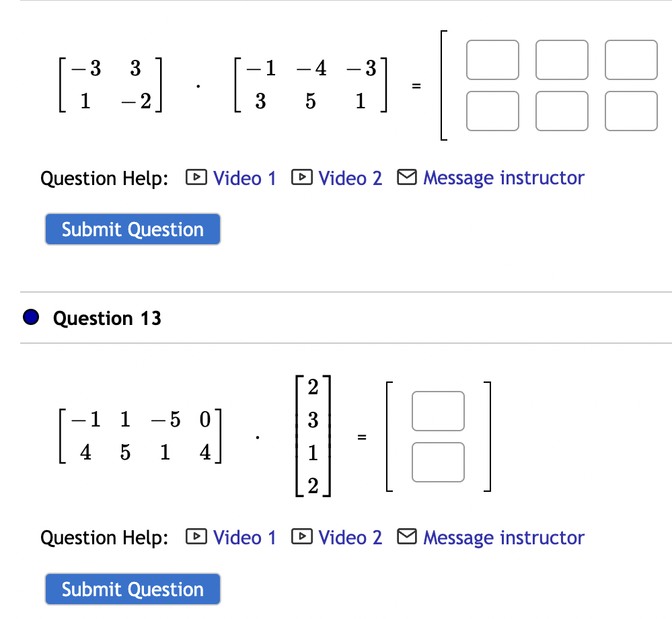The image size is (672, 619).
Task: Submit the first matrix multiplication question
Action: [x=132, y=229]
